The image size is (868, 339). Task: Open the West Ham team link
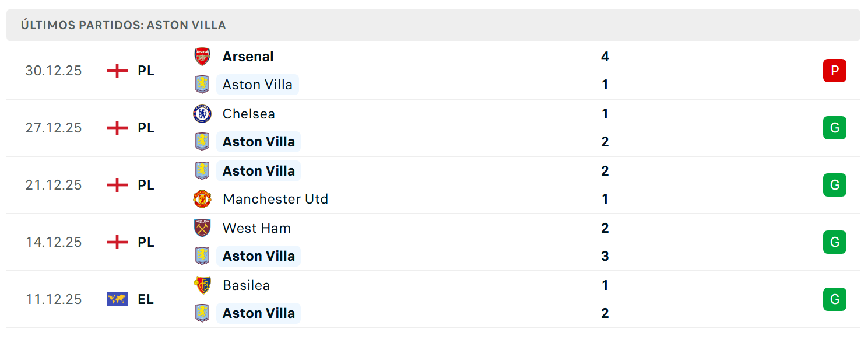pyautogui.click(x=256, y=228)
